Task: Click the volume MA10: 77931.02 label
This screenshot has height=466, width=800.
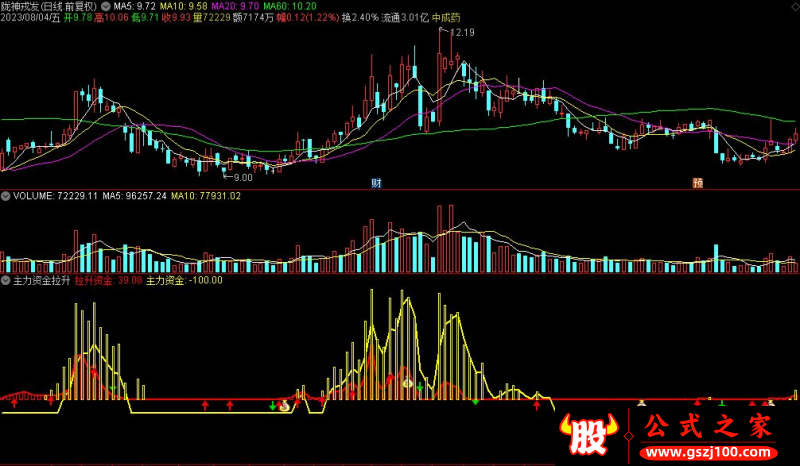Action: coord(206,195)
